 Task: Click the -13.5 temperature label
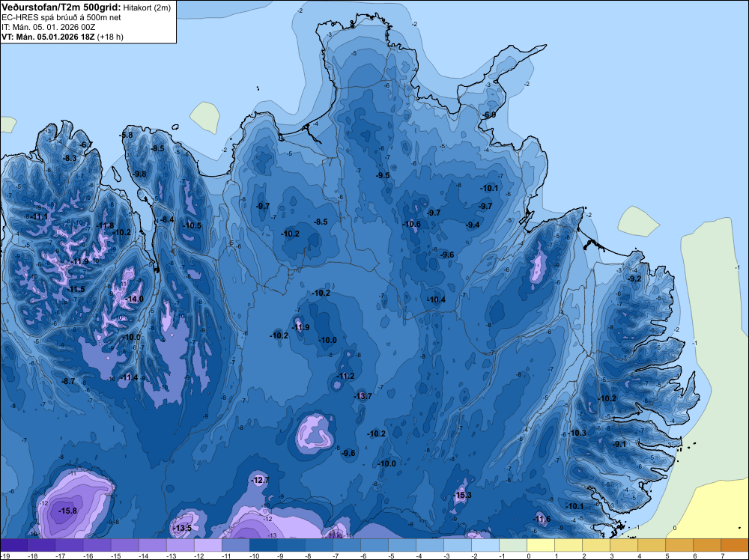click(x=182, y=528)
